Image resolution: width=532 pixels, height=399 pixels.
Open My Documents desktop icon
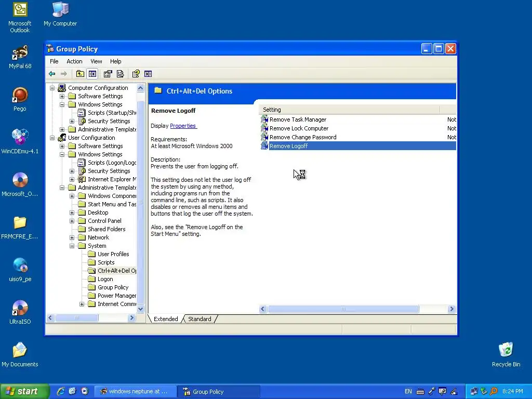coord(20,355)
